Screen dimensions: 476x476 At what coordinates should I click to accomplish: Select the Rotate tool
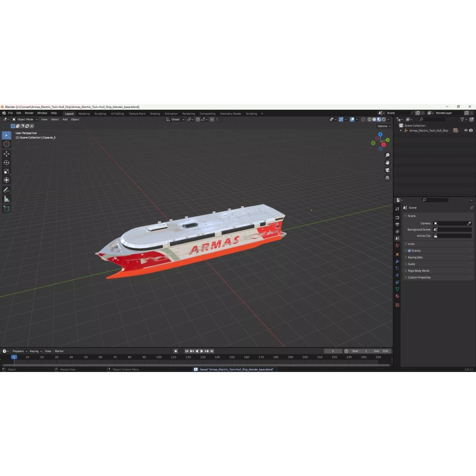click(x=6, y=163)
